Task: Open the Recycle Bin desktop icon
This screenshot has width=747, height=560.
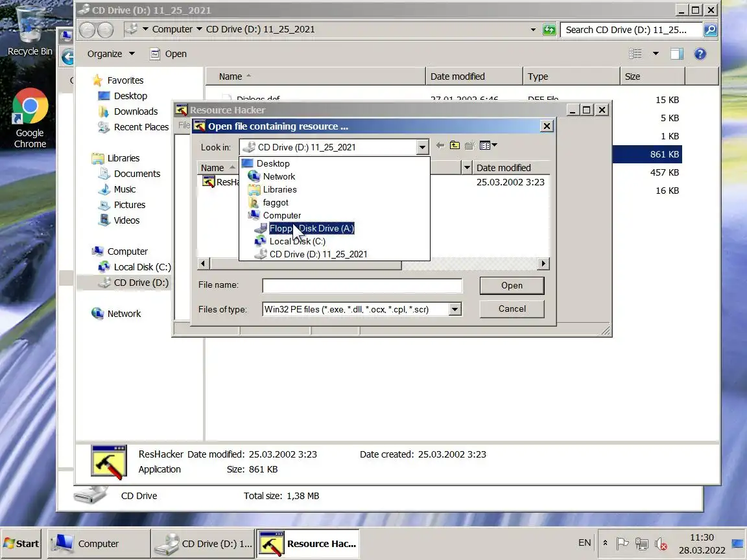Action: (30, 31)
